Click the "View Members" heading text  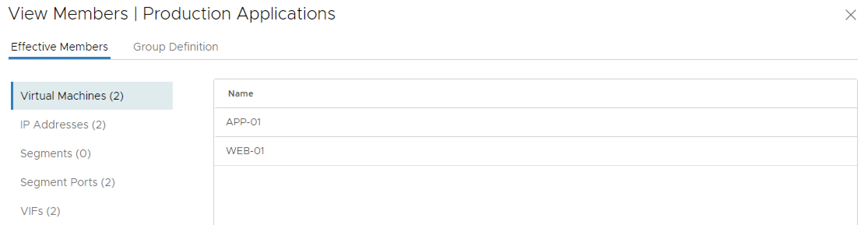(68, 14)
